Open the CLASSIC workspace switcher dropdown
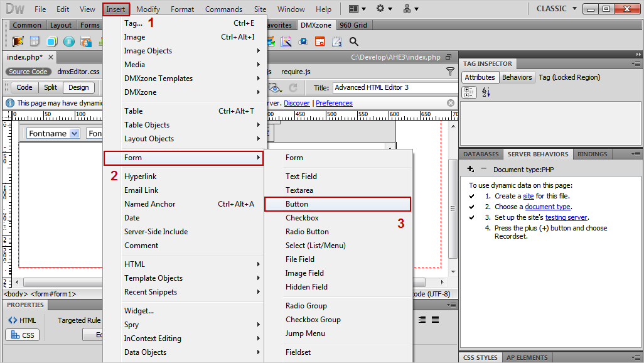The height and width of the screenshot is (363, 644). [x=557, y=9]
